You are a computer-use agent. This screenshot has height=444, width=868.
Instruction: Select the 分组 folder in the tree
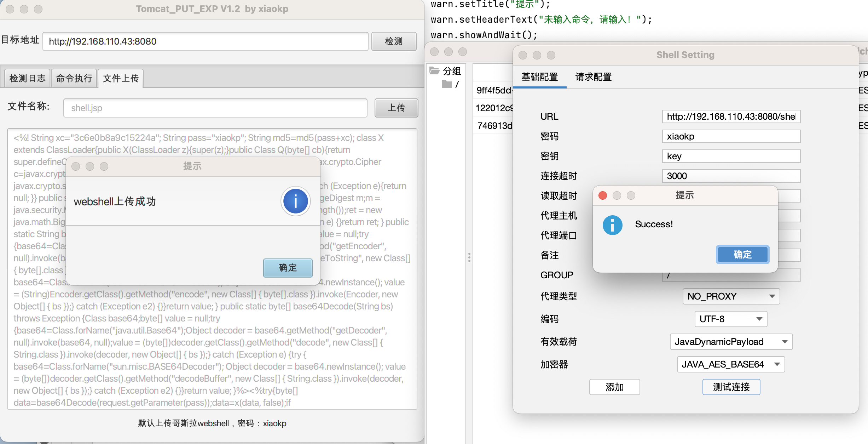coord(446,71)
